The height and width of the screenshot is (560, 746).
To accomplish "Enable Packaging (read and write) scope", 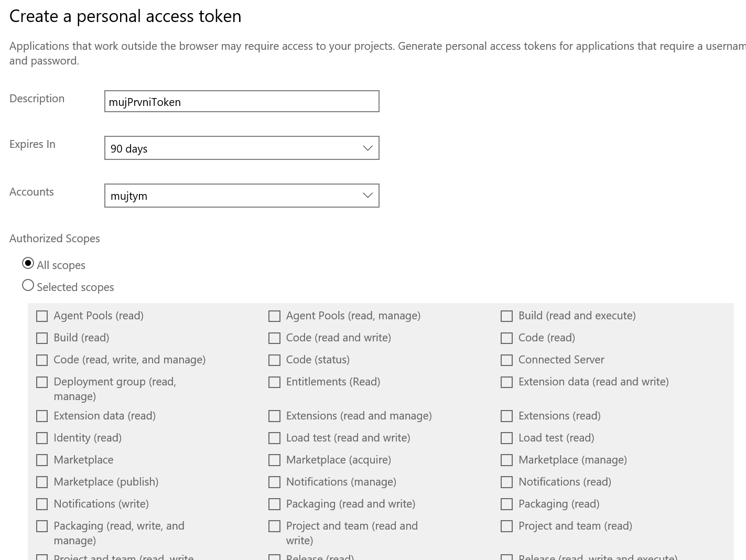I will point(274,504).
